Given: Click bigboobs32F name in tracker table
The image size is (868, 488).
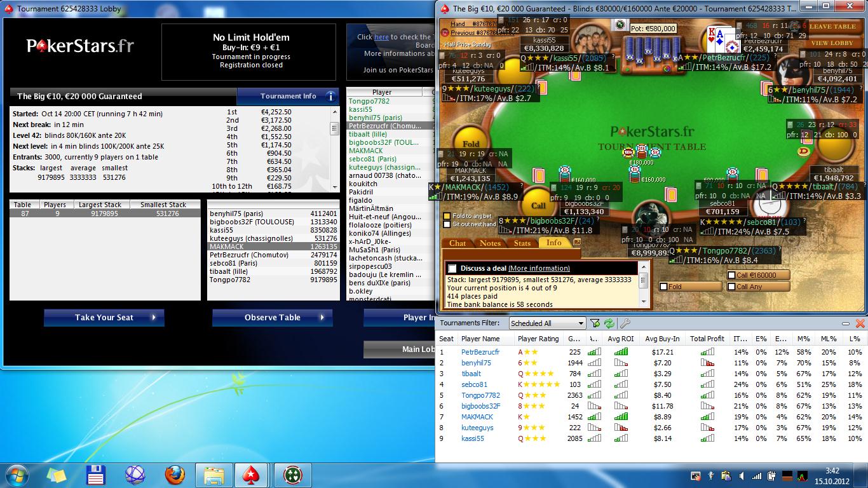Looking at the screenshot, I should click(x=480, y=406).
